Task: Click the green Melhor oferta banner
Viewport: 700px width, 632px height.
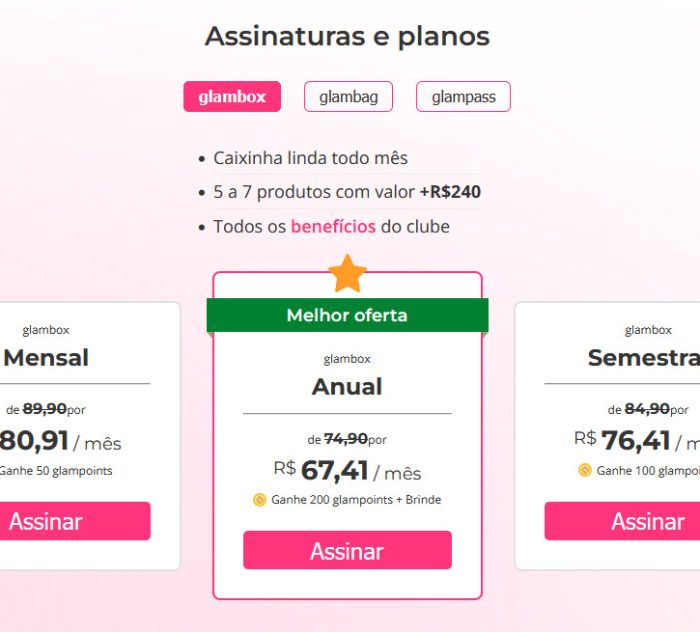Action: coord(347,315)
